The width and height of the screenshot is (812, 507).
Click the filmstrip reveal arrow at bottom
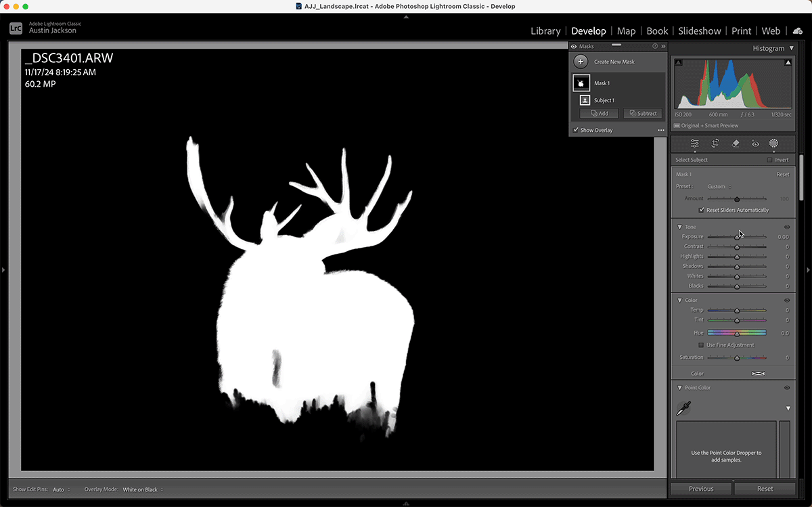tap(406, 504)
